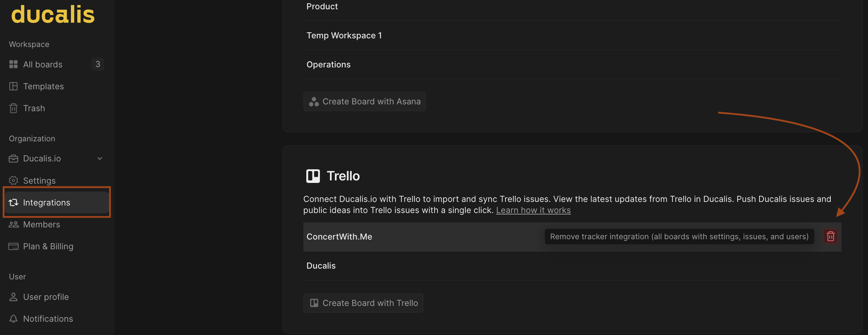Click the All boards count badge 3
Viewport: 868px width, 335px height.
pyautogui.click(x=97, y=64)
